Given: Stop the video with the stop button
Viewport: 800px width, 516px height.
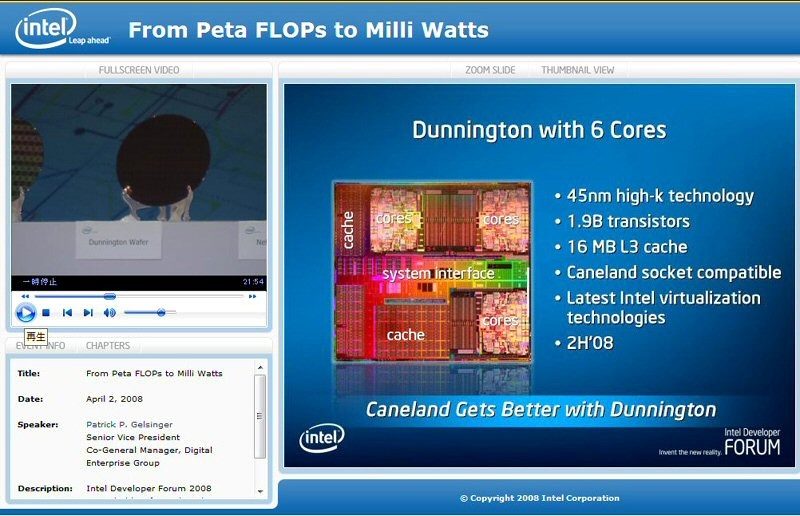Looking at the screenshot, I should click(x=46, y=312).
